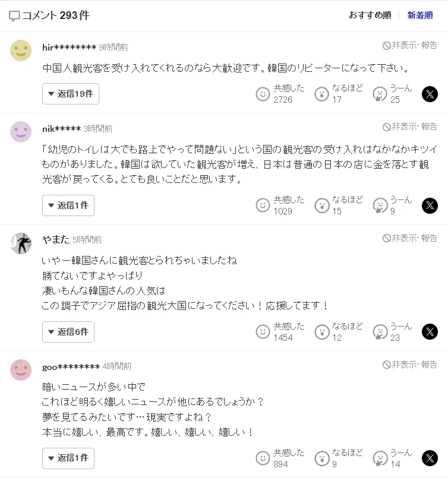Expand 返信19件 replies
The image size is (448, 481).
click(x=71, y=94)
